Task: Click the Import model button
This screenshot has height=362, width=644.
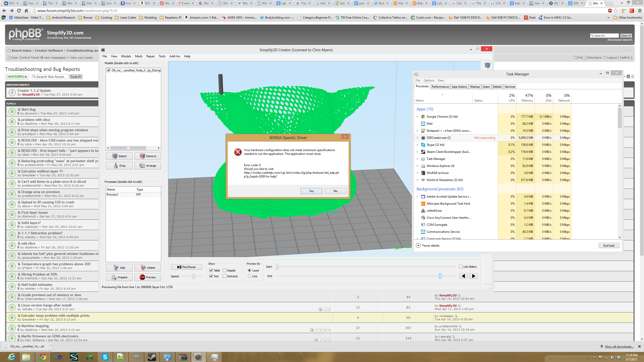Action: pos(119,156)
